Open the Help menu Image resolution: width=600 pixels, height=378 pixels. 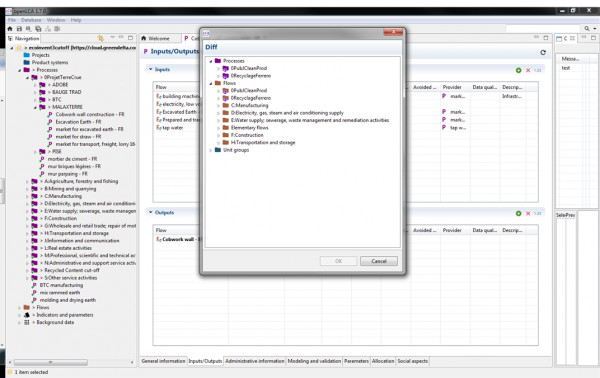[x=76, y=20]
